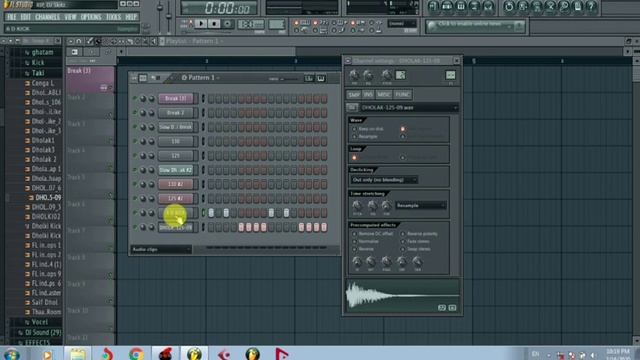The image size is (640, 360).
Task: Switch to the MISC tab in Channel settings
Action: (384, 95)
